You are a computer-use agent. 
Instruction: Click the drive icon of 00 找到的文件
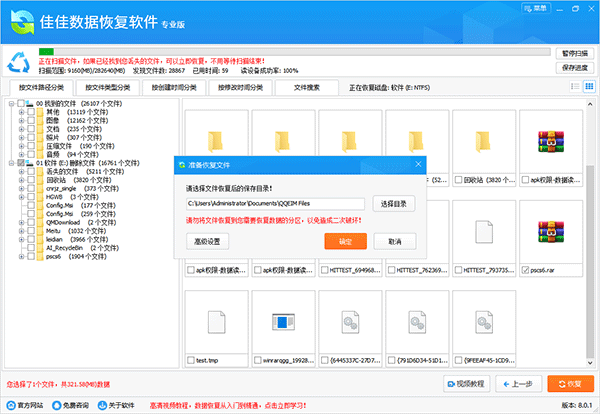(x=29, y=103)
